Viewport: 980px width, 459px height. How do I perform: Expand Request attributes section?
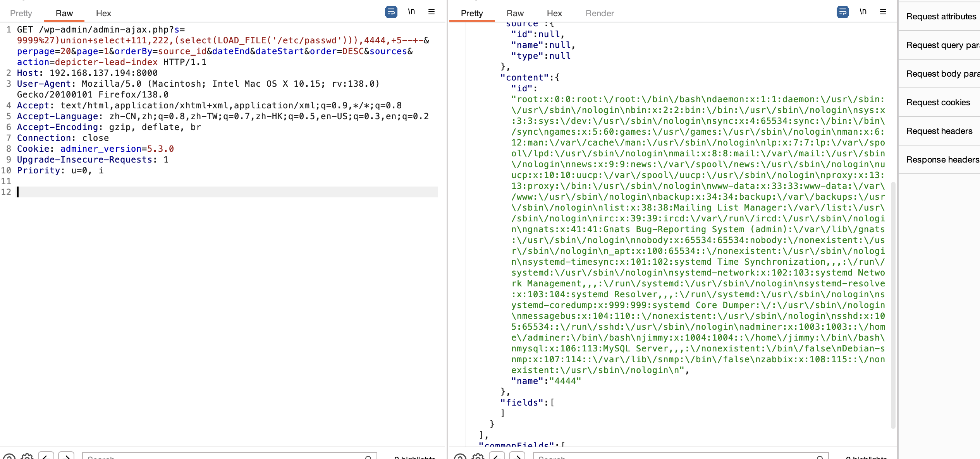coord(941,17)
